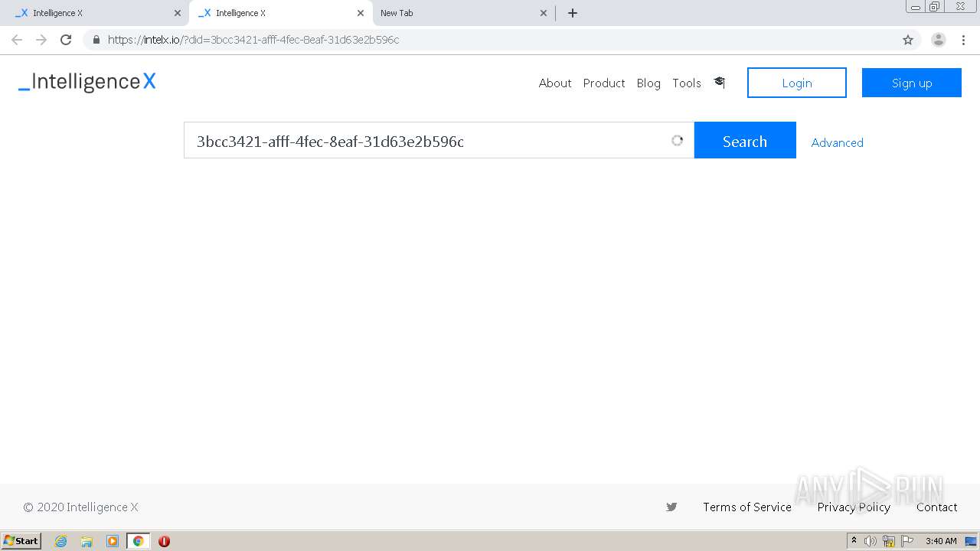The height and width of the screenshot is (551, 980).
Task: Show hidden tray icons arrow
Action: [854, 541]
